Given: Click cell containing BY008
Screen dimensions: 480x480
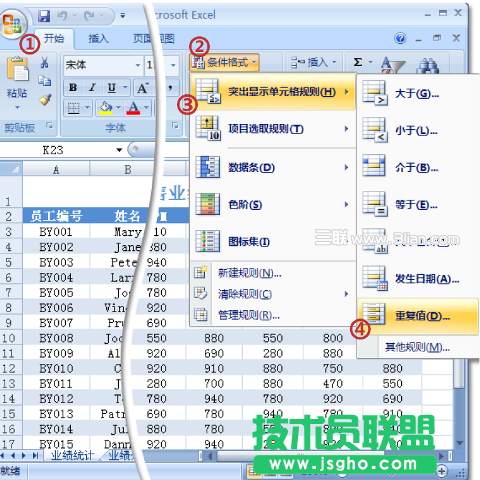Looking at the screenshot, I should point(56,338).
